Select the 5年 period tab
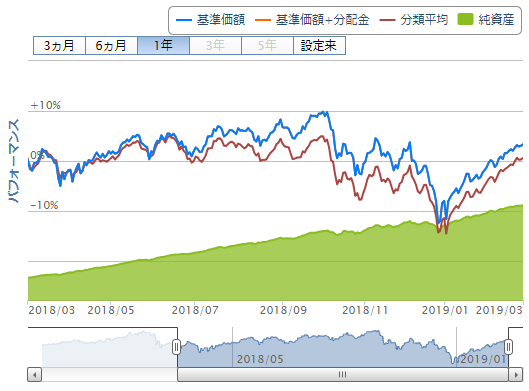 (x=268, y=46)
